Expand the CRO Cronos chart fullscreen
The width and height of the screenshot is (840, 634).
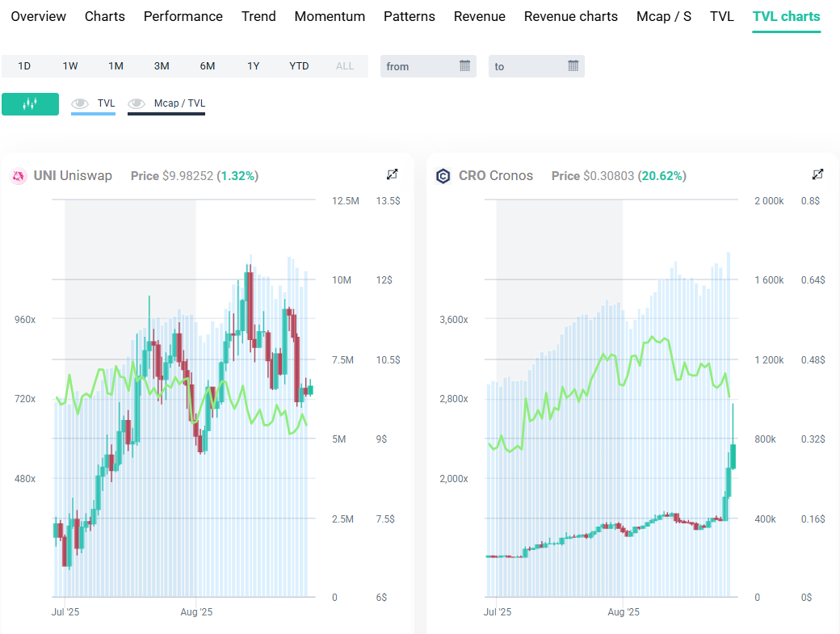tap(817, 174)
